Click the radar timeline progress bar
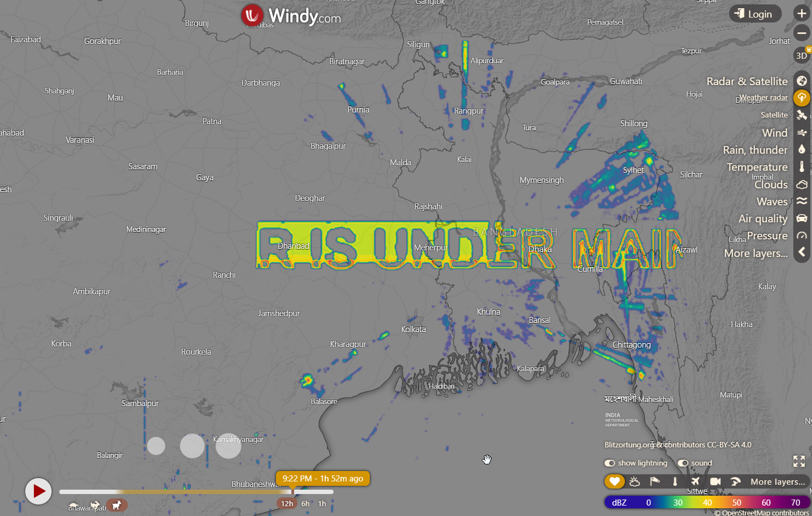This screenshot has width=812, height=516. tap(196, 492)
